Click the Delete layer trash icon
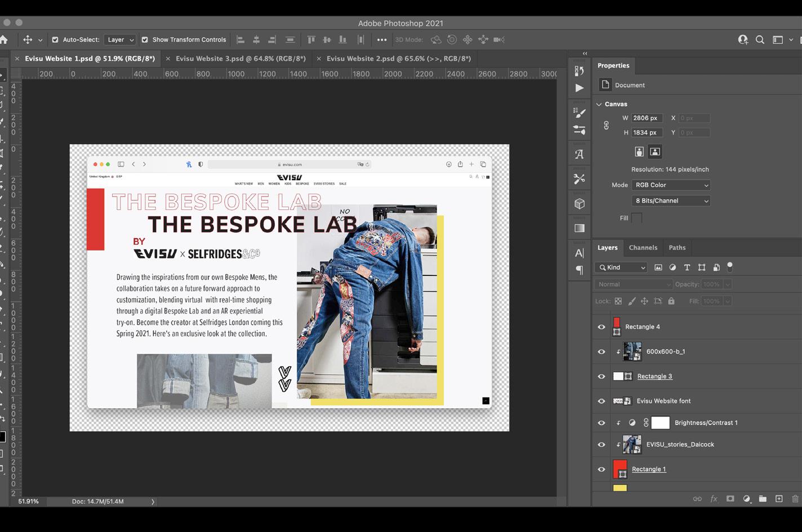This screenshot has height=532, width=802. point(795,499)
